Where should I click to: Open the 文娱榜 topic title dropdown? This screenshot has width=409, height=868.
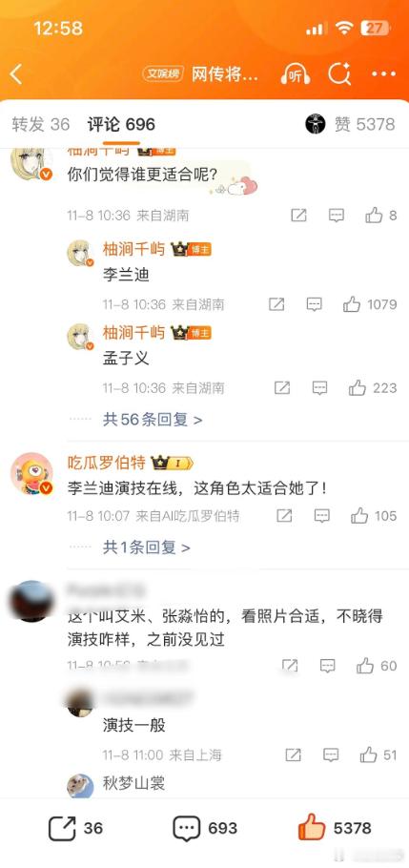(x=200, y=73)
